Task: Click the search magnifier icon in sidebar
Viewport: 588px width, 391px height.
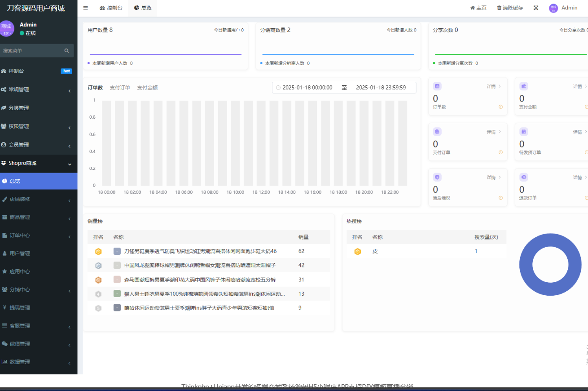Action: [x=66, y=51]
